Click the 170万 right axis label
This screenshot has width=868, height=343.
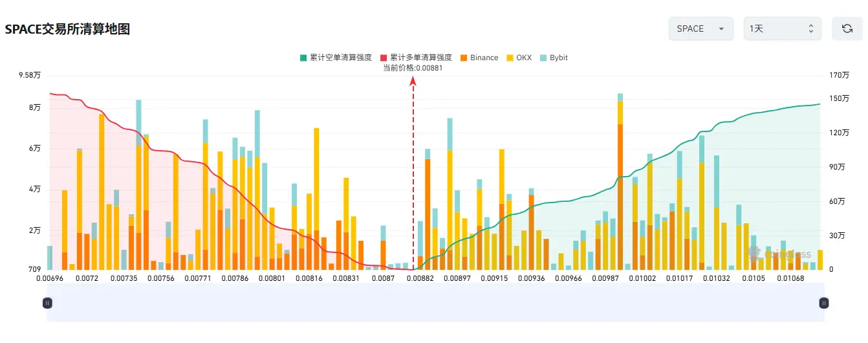[839, 76]
